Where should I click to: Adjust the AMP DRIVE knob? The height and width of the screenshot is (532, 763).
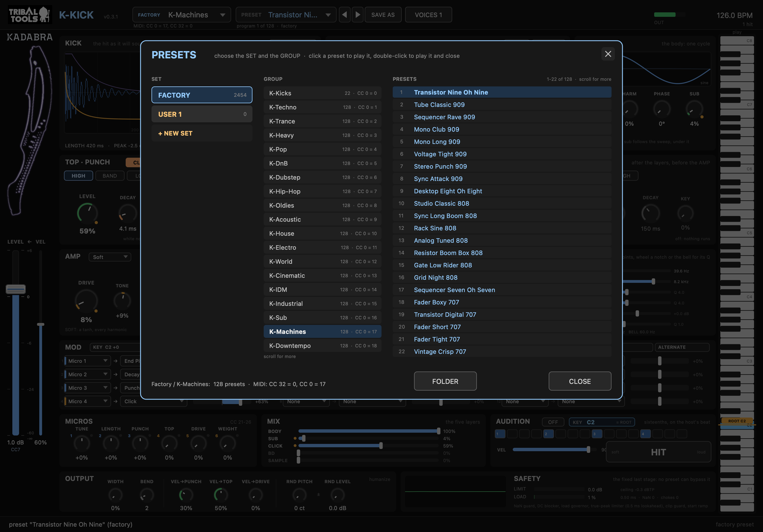86,301
